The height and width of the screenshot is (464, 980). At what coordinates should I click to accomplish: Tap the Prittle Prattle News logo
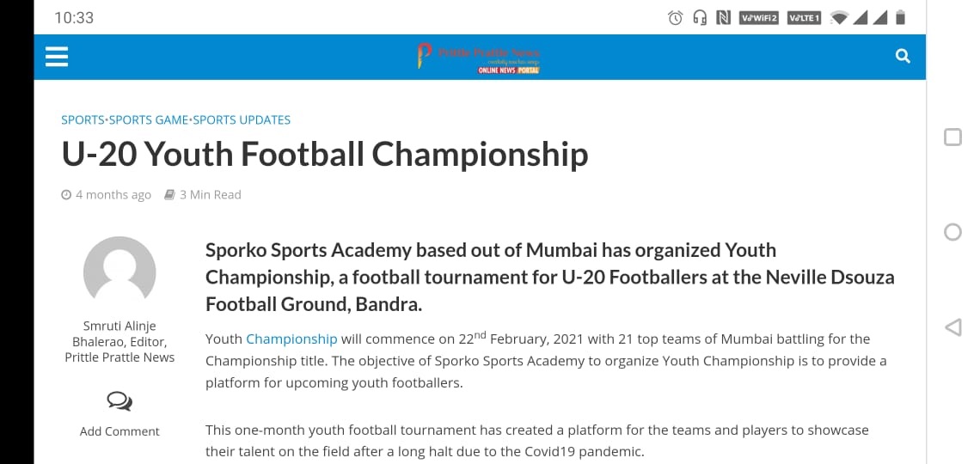[479, 57]
